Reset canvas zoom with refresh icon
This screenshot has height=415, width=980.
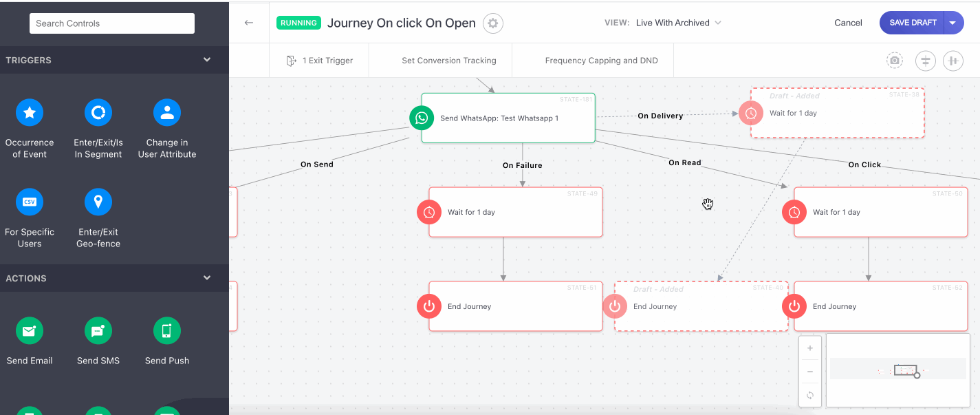810,395
